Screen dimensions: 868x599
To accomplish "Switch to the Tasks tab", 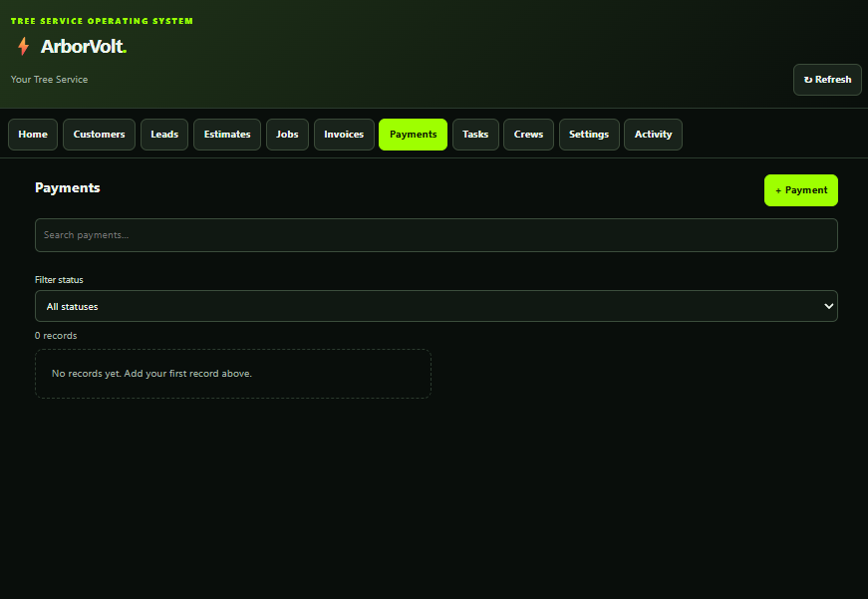I will click(x=475, y=135).
